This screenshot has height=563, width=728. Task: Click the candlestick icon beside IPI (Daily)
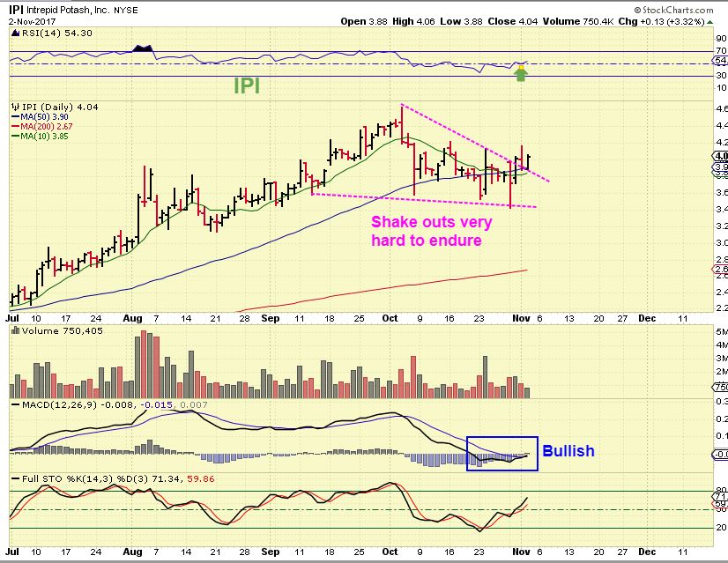click(x=16, y=107)
